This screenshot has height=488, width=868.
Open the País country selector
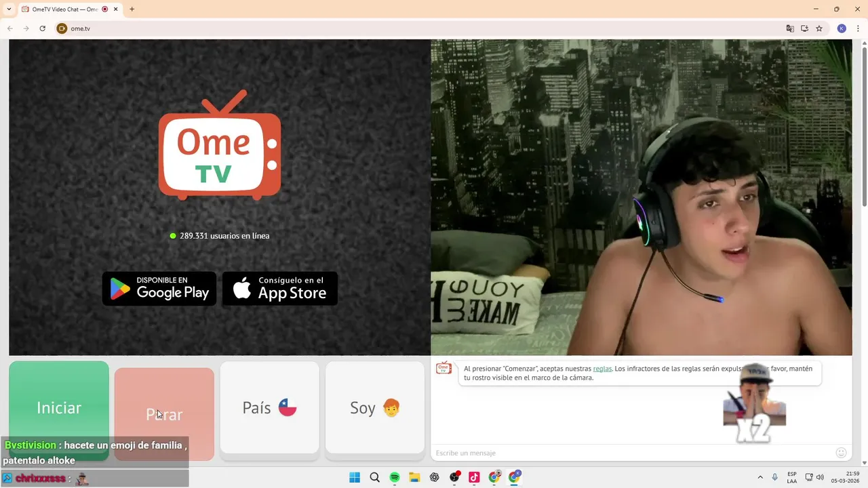click(269, 407)
